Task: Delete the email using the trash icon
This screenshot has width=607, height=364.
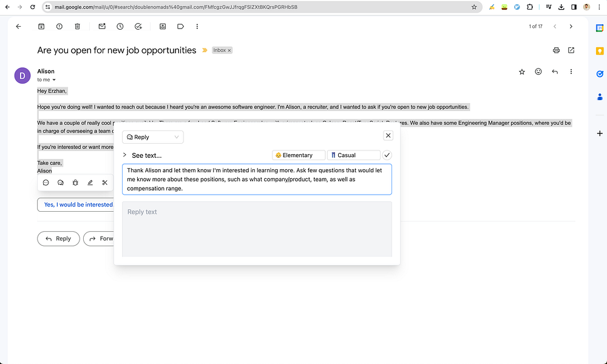Action: pos(77,26)
